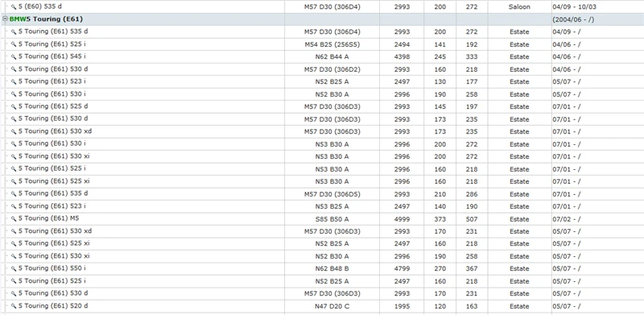644x315 pixels.
Task: Open the 5 Touring (E61) 545 i entry
Action: pos(52,56)
